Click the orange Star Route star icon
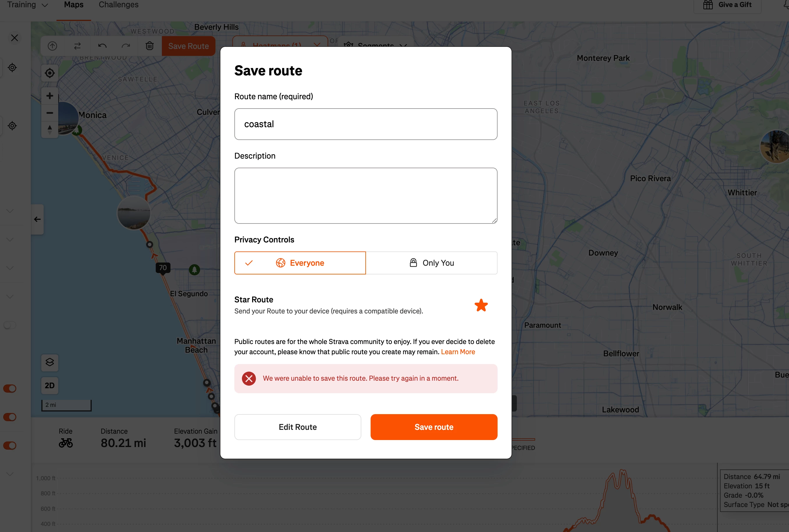 (481, 305)
